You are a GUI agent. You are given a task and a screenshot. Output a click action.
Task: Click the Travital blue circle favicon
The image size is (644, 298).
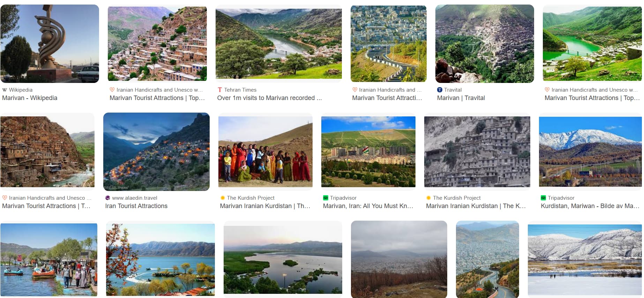click(440, 90)
